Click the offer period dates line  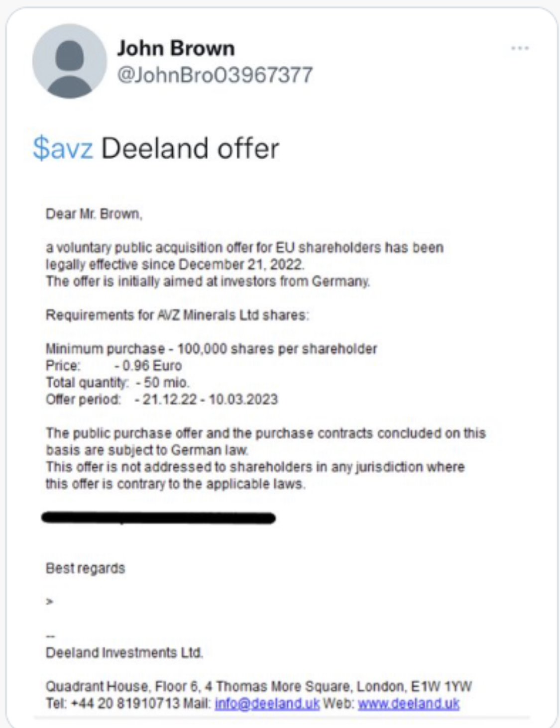coord(162,400)
